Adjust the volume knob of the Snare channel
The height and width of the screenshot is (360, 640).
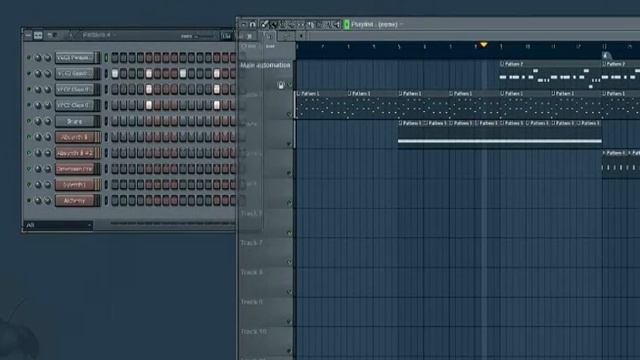click(x=48, y=121)
